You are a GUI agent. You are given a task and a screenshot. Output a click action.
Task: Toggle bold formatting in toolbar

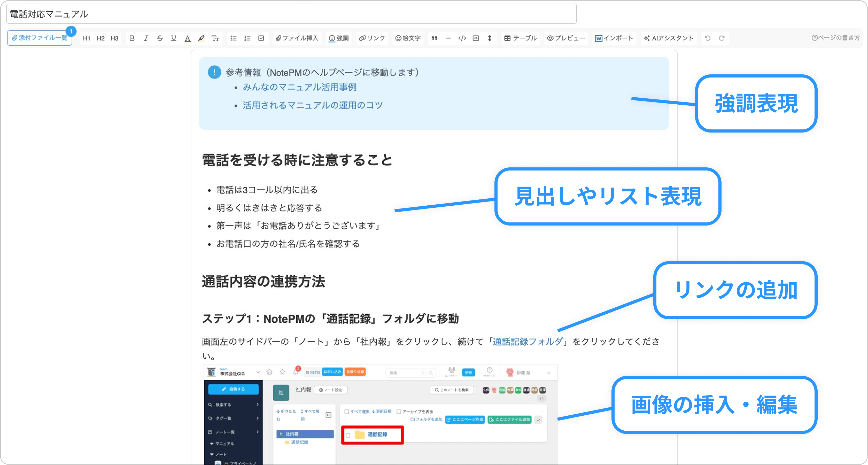coord(132,38)
